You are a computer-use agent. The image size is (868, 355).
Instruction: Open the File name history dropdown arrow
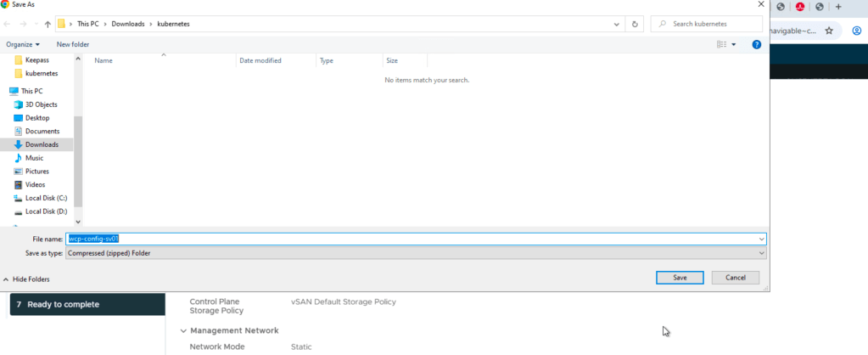coord(761,239)
